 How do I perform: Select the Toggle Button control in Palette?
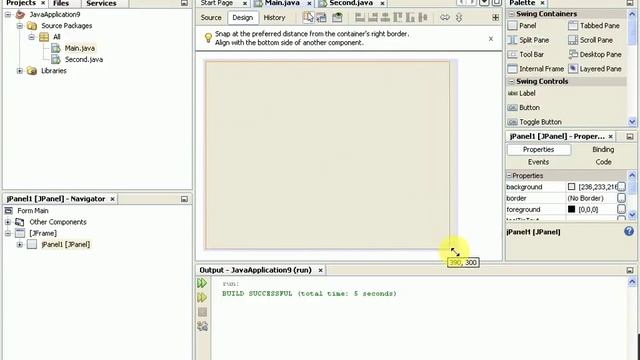(x=535, y=122)
